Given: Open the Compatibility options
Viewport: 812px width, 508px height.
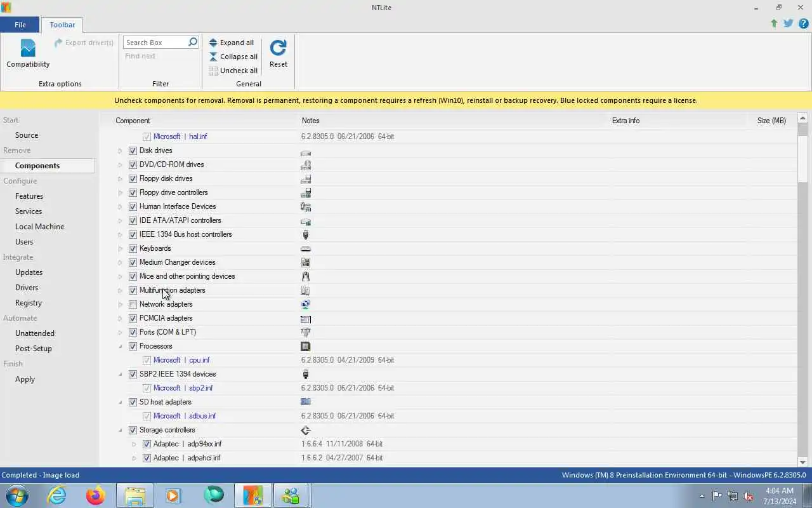Looking at the screenshot, I should [x=28, y=53].
